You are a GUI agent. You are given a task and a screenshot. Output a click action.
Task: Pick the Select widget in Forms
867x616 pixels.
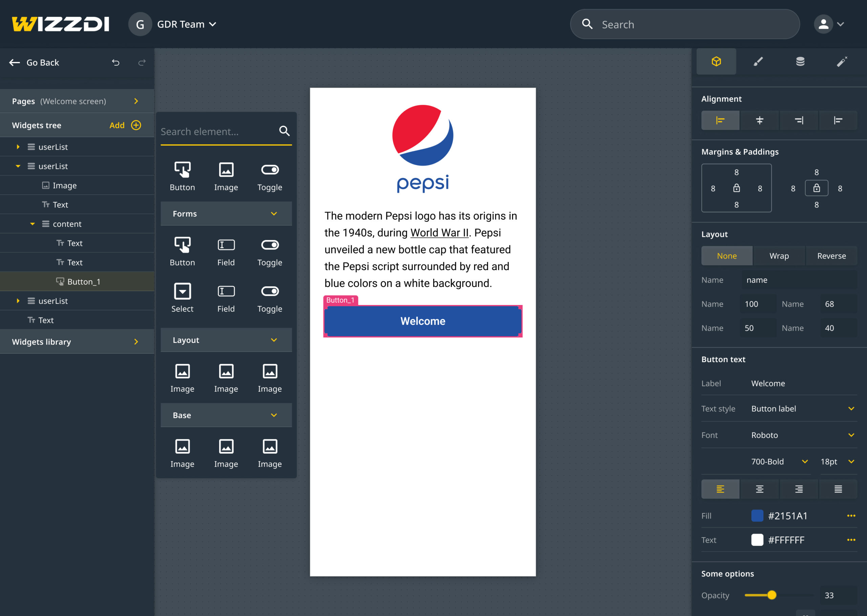point(182,298)
